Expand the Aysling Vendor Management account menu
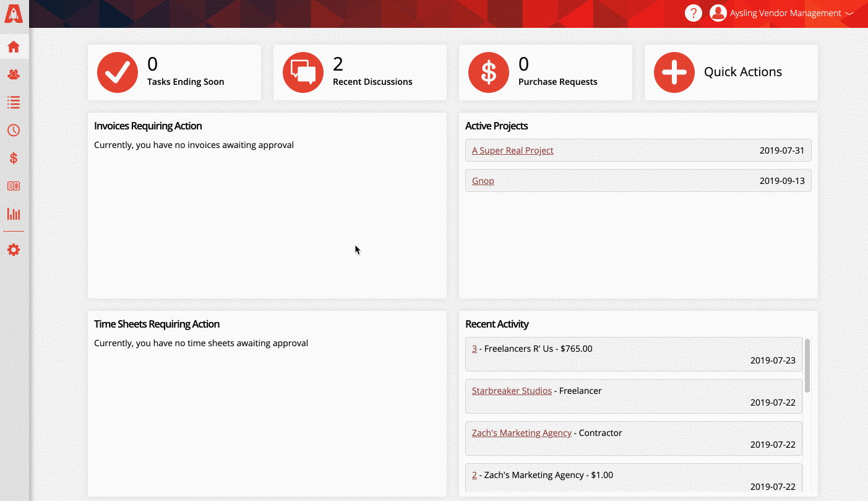The width and height of the screenshot is (868, 501). point(792,13)
